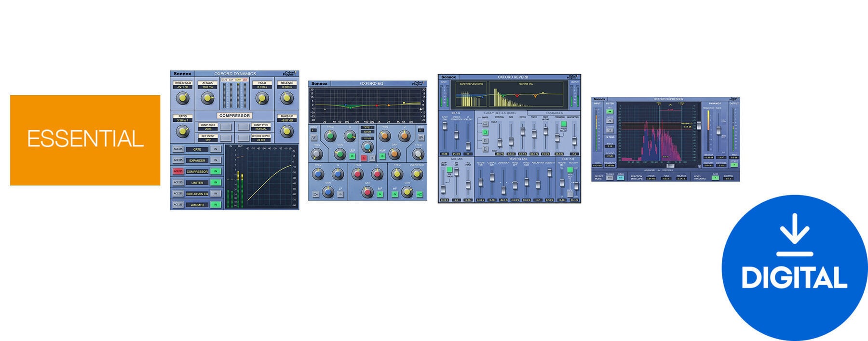Select the Trigger Mode button in SuprEsser
This screenshot has width=868, height=341.
pos(610,178)
